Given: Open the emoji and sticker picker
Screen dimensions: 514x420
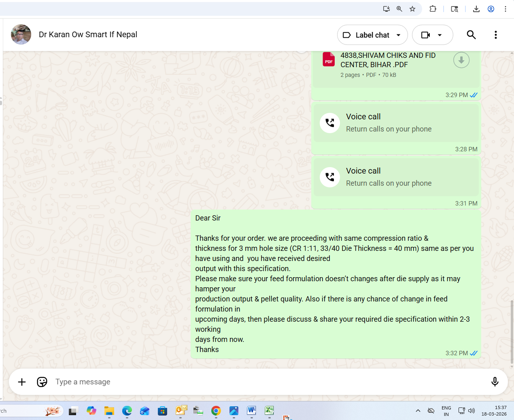Looking at the screenshot, I should [42, 382].
